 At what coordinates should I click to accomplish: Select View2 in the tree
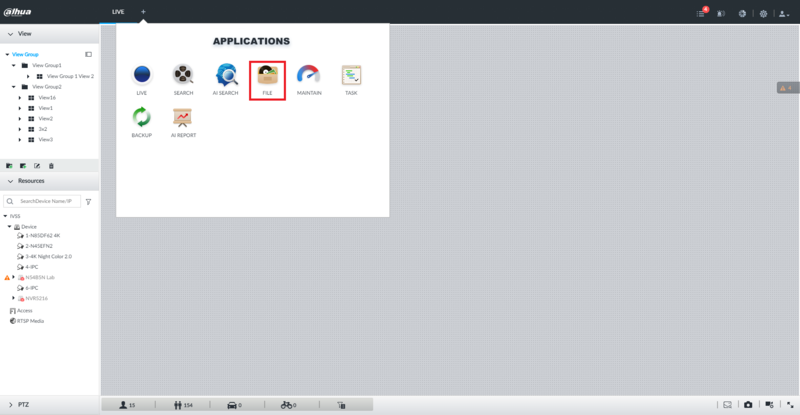click(45, 118)
